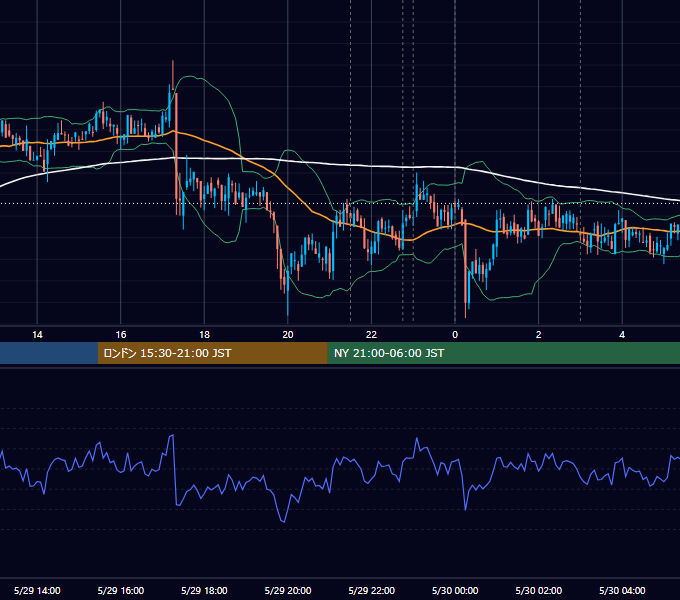Click the 5/29 20:00 date label
The height and width of the screenshot is (600, 680).
[288, 590]
